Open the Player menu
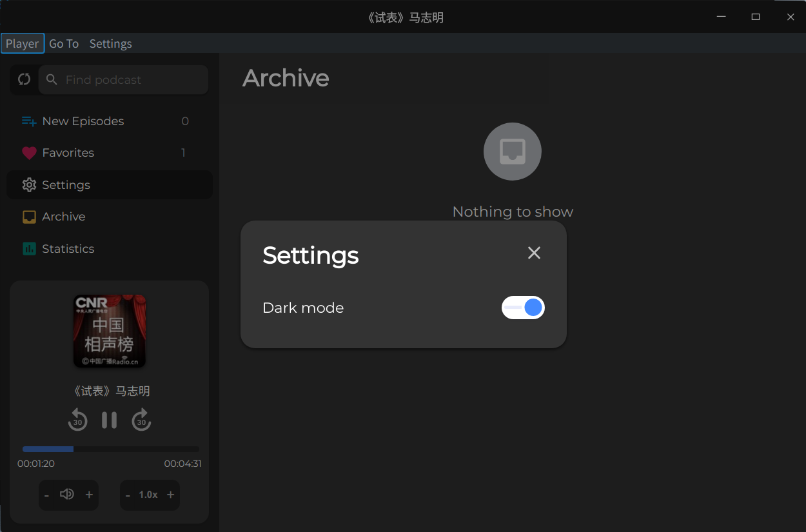806x532 pixels. coord(23,44)
